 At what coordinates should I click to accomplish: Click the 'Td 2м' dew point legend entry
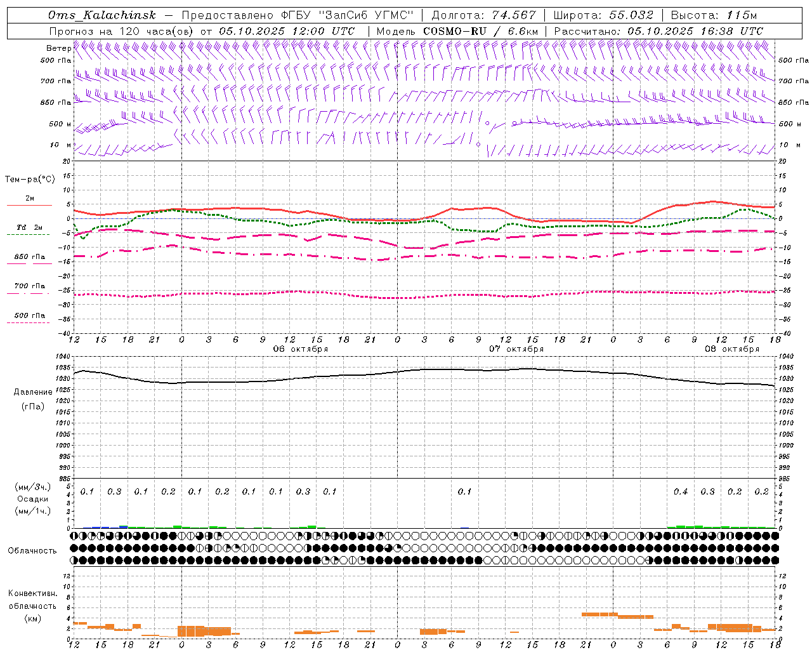tap(30, 227)
